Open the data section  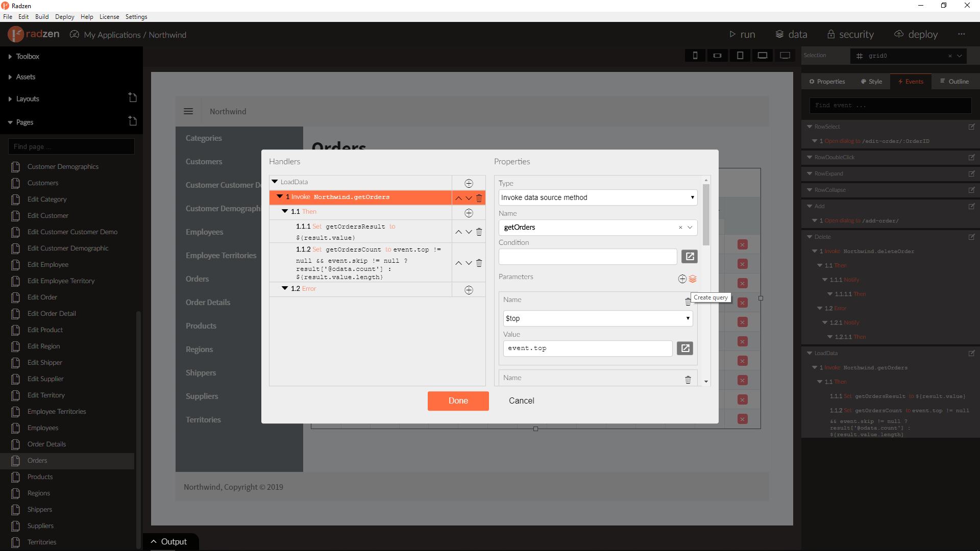coord(791,34)
